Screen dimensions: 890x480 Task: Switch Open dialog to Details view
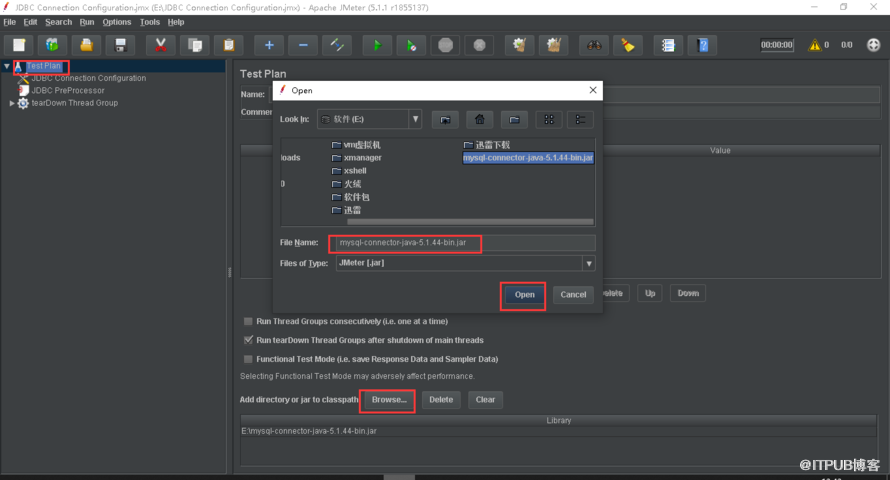click(x=580, y=120)
